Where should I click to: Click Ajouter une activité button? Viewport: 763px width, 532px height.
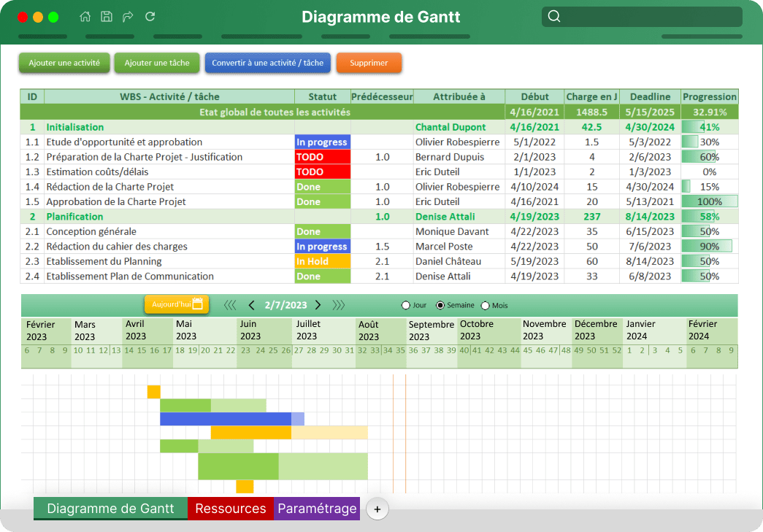[64, 63]
